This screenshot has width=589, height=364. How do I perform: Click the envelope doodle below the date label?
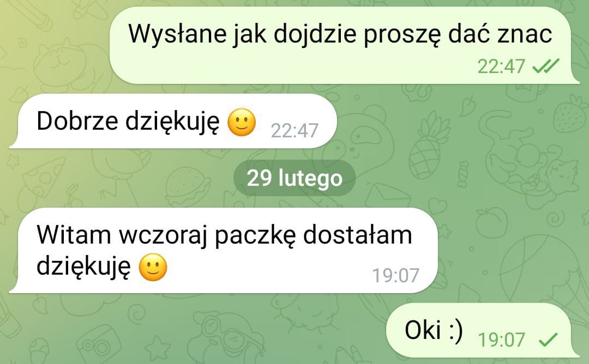(388, 195)
